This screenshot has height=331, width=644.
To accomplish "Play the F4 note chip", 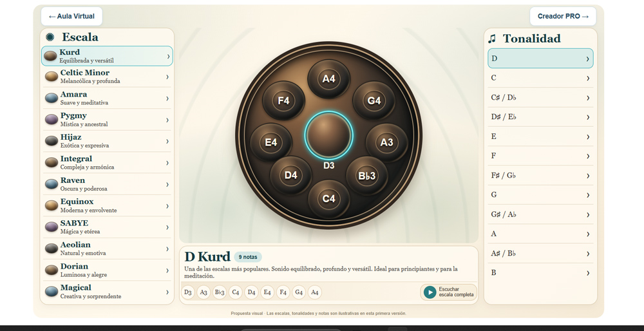I will click(x=283, y=292).
